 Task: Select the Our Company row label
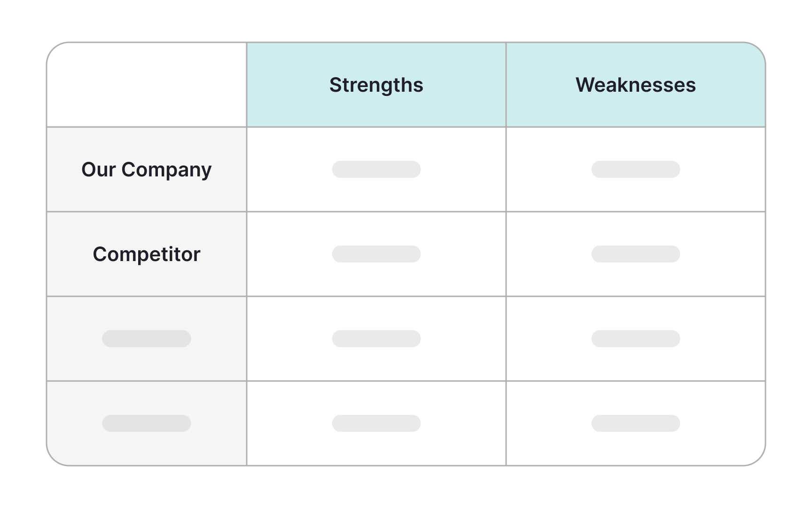click(x=146, y=169)
